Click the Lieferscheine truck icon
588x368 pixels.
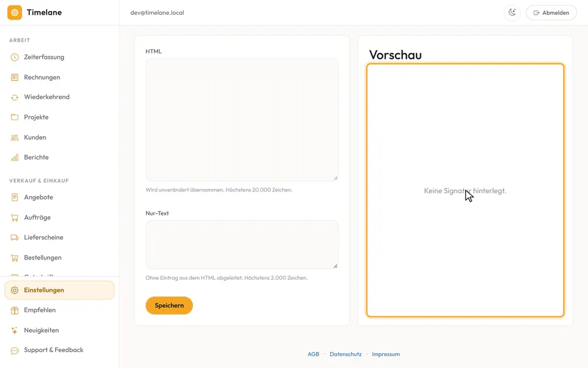click(x=15, y=237)
